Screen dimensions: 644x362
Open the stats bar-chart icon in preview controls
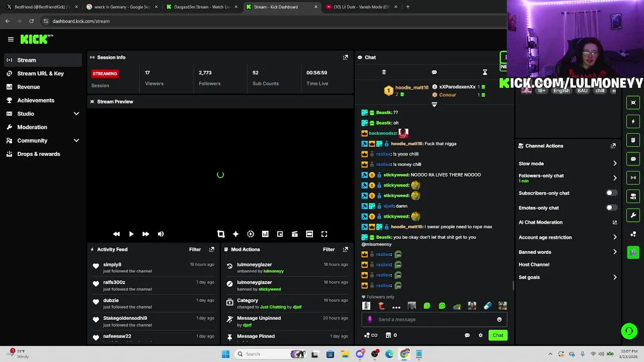tap(265, 234)
